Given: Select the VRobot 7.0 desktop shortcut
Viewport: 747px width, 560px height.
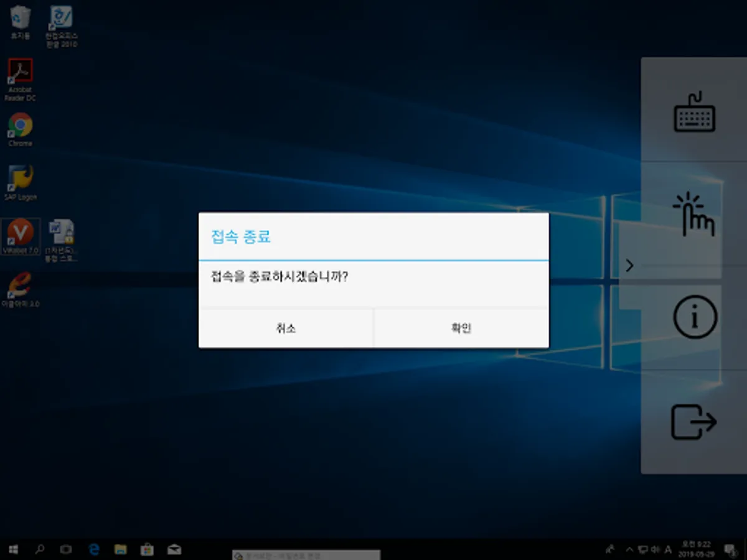Looking at the screenshot, I should click(21, 236).
